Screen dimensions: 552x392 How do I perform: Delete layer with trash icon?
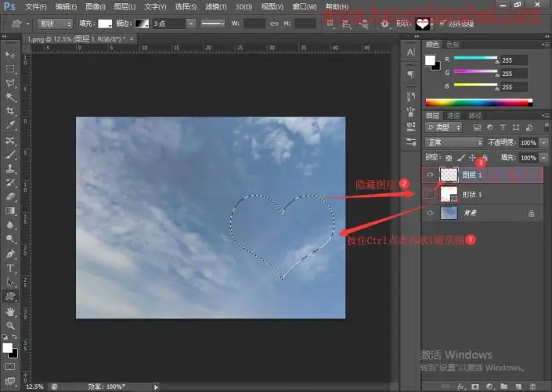click(532, 387)
